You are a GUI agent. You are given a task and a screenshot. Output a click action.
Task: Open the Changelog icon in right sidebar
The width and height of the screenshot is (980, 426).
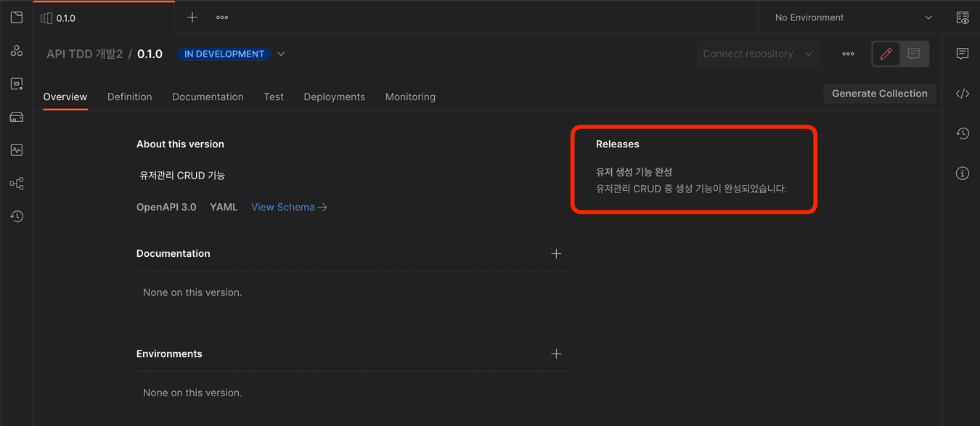963,134
